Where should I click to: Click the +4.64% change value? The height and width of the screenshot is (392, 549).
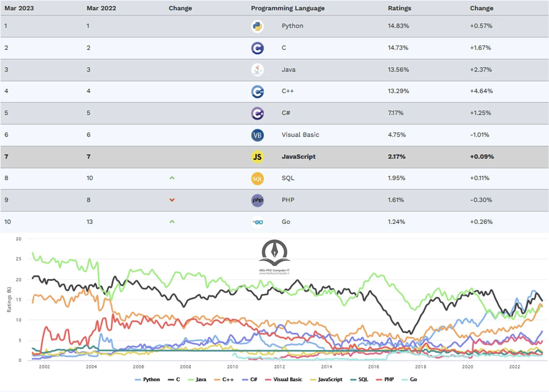click(482, 91)
